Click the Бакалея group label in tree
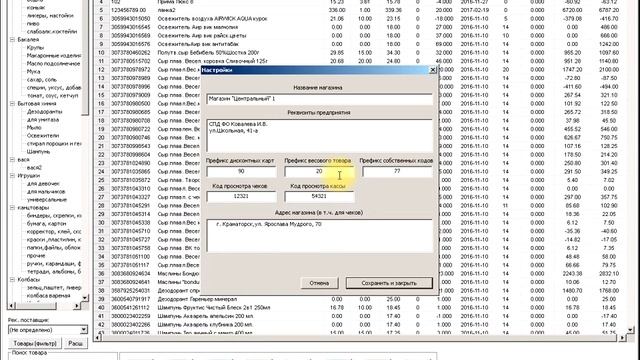The height and width of the screenshot is (360, 640). click(x=28, y=40)
